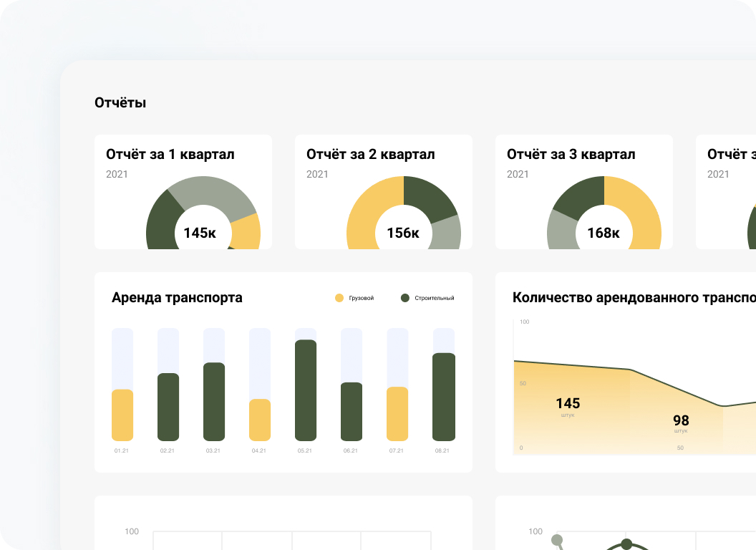Click the '98 штук' area chart value
Image resolution: width=756 pixels, height=550 pixels.
click(681, 423)
